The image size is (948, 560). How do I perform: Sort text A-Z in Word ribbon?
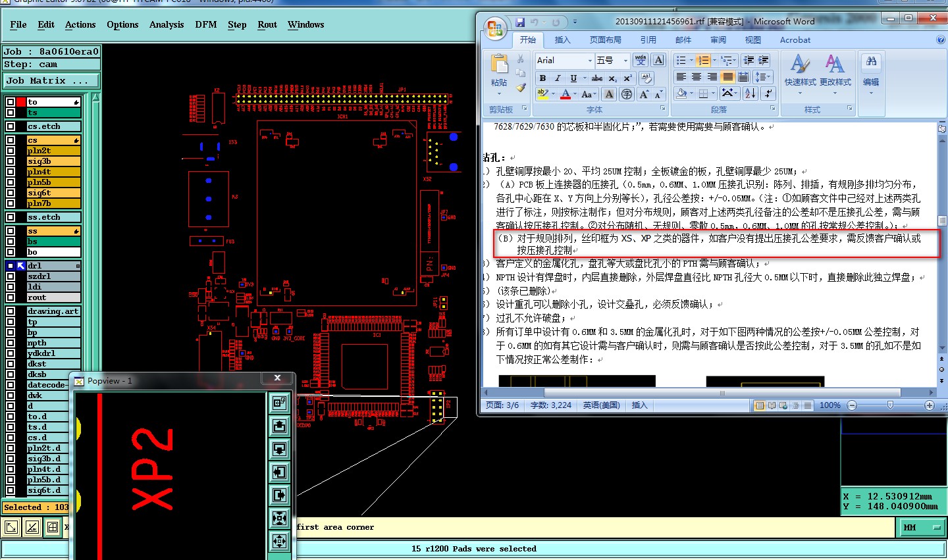point(750,93)
